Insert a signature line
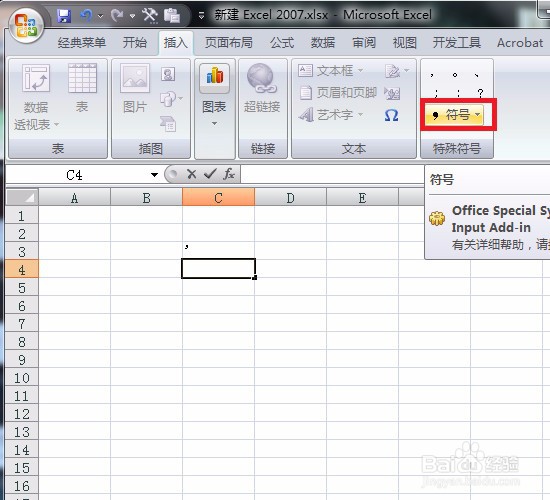Viewport: 550px width, 500px height. coord(396,71)
